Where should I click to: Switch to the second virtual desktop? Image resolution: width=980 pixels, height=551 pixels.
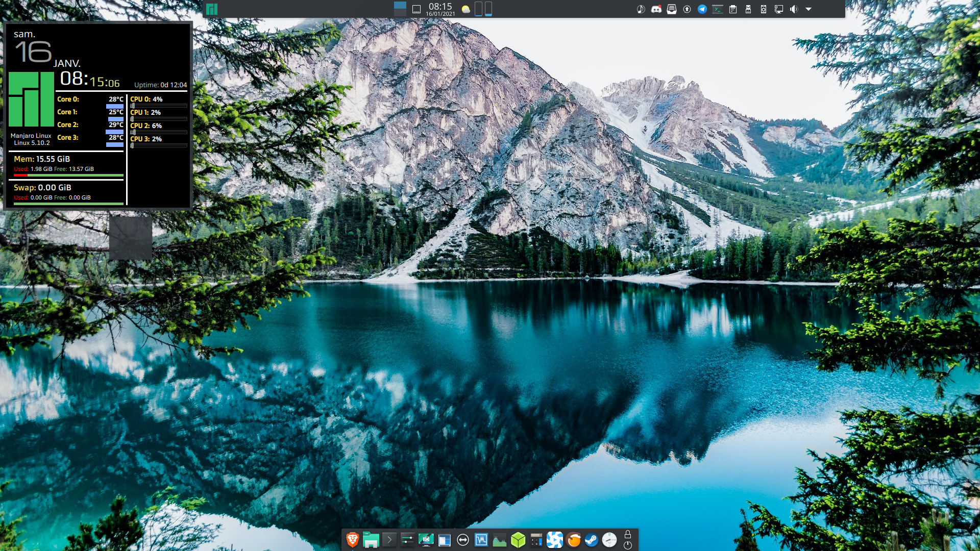click(x=400, y=13)
